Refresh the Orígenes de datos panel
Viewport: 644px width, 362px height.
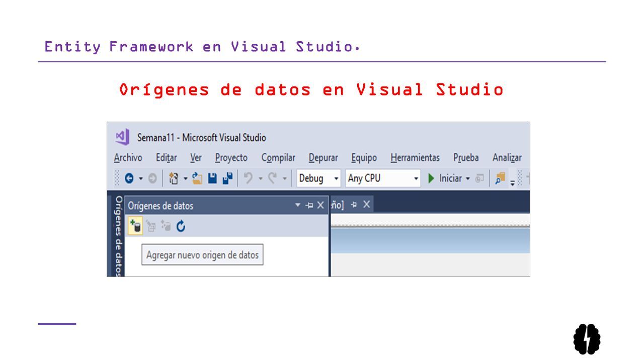coord(181,226)
